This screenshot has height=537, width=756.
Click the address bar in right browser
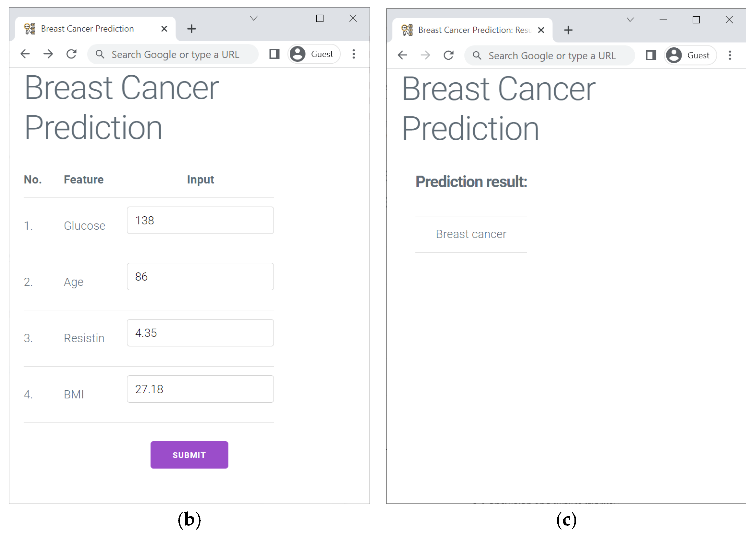[552, 55]
